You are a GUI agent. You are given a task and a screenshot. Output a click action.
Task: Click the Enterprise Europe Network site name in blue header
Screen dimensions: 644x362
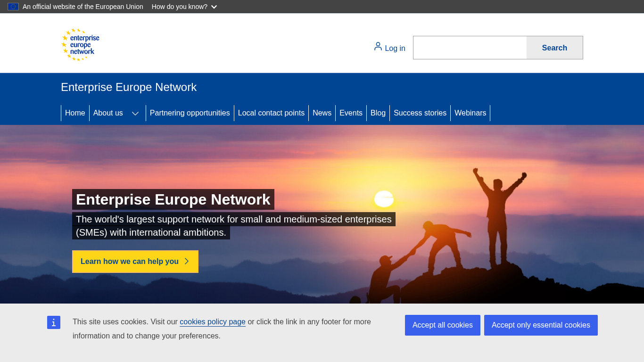click(129, 87)
